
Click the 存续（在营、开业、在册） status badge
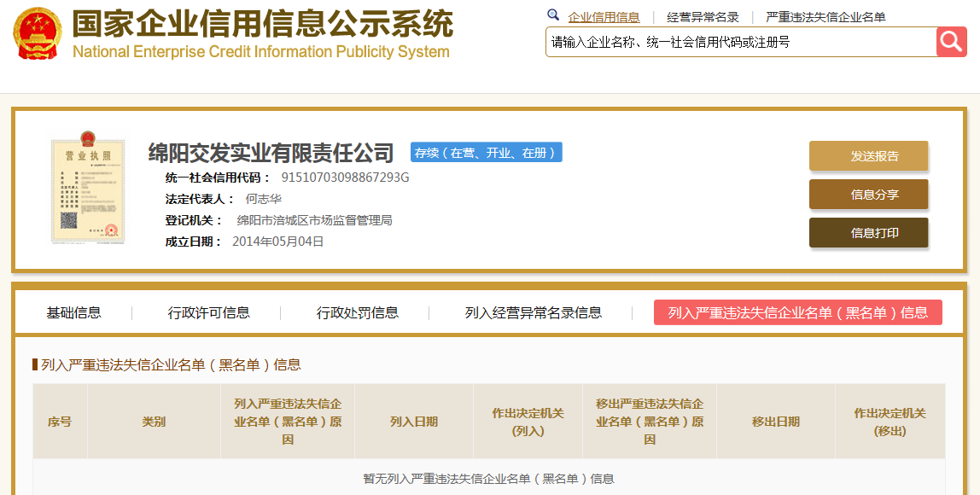(x=487, y=153)
